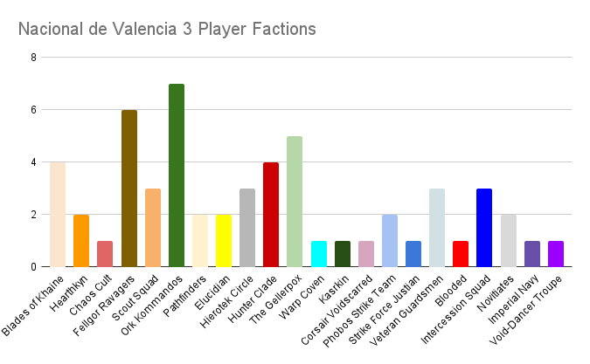The image size is (590, 364).
Task: Select the light green Gellerpox bar
Action: pyautogui.click(x=295, y=201)
